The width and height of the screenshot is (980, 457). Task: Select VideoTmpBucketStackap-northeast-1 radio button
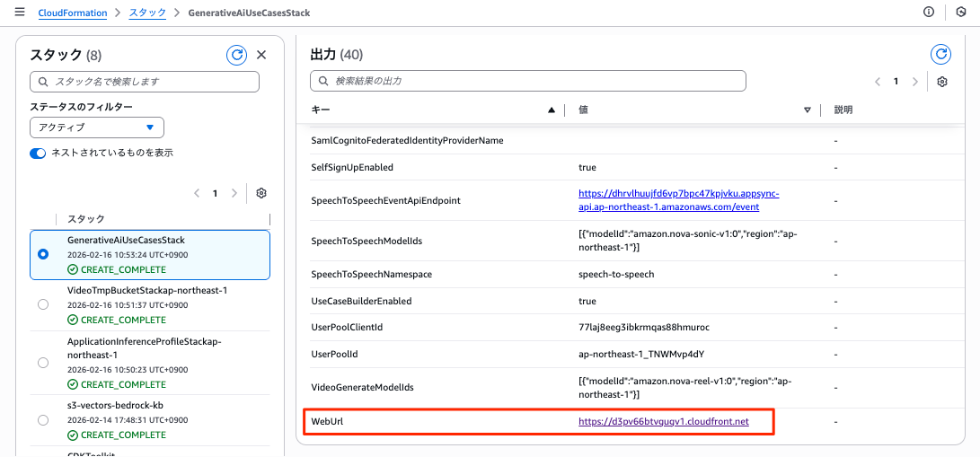(43, 305)
